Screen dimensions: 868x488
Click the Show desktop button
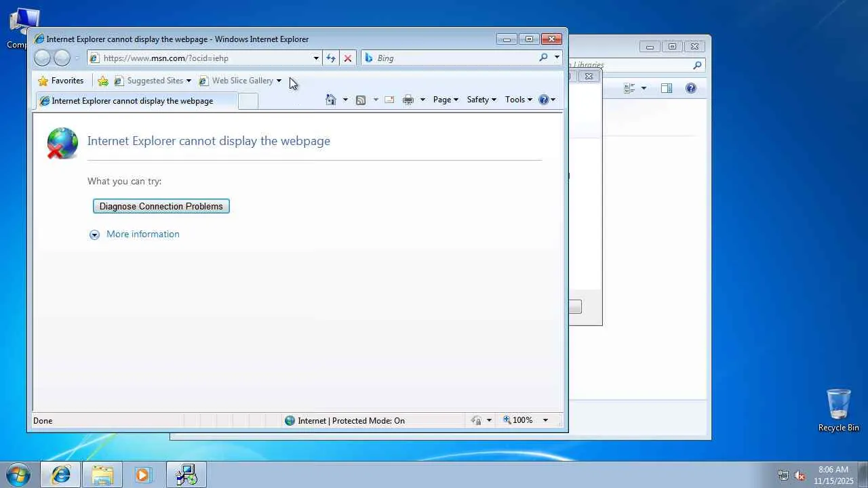coord(863,475)
